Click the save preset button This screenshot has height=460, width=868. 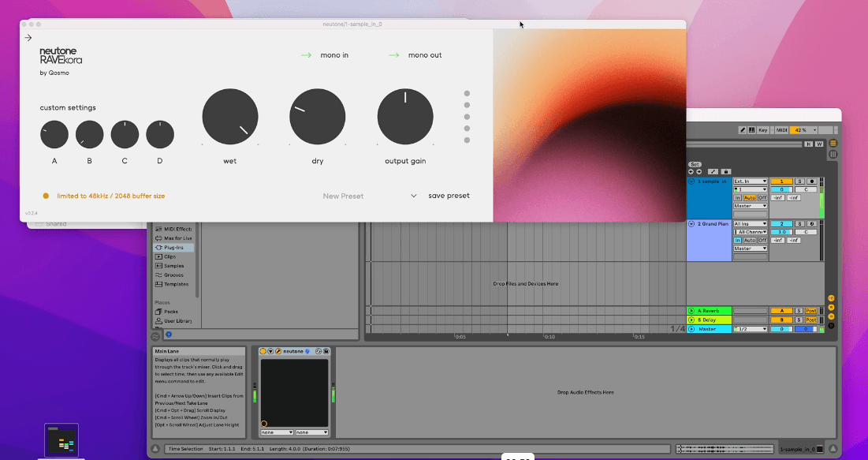(x=449, y=196)
